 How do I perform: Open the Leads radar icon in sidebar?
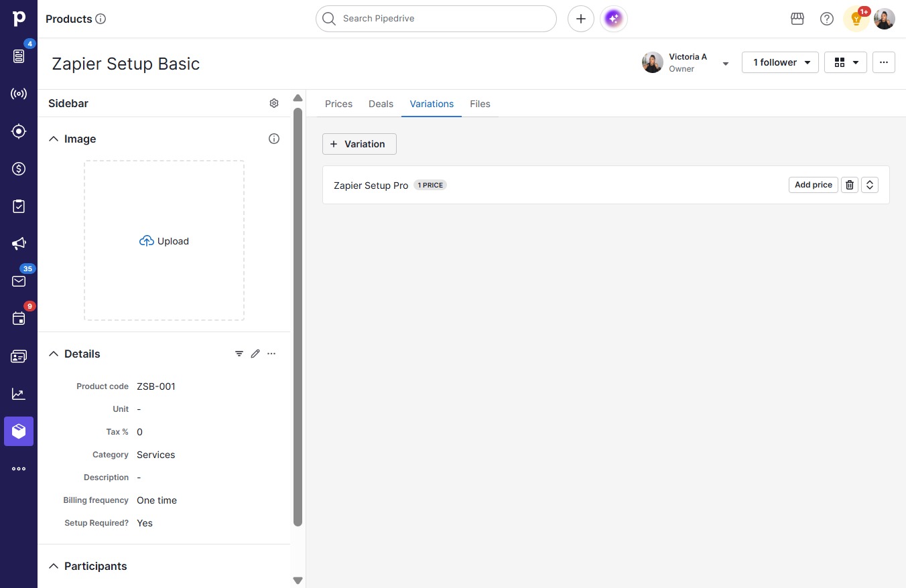19,94
